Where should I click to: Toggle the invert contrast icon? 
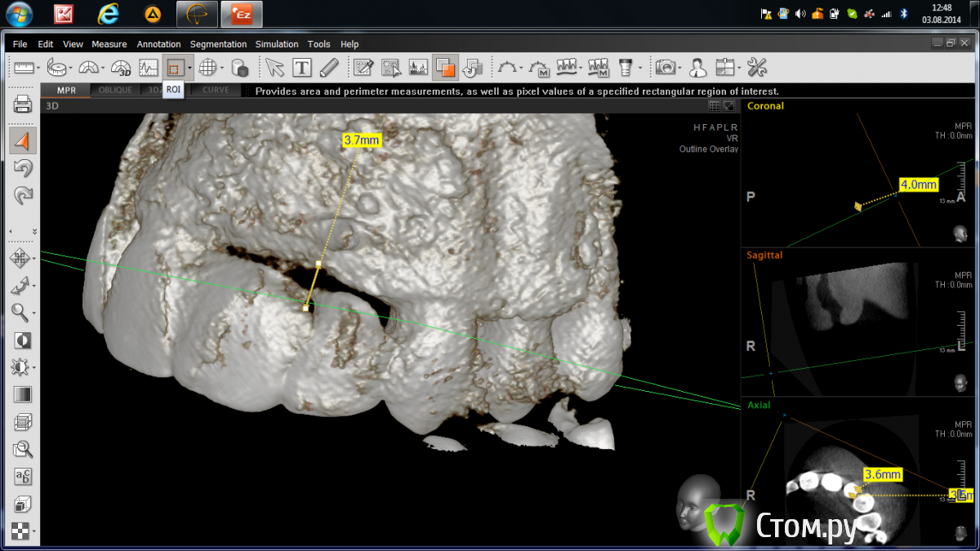coord(22,340)
